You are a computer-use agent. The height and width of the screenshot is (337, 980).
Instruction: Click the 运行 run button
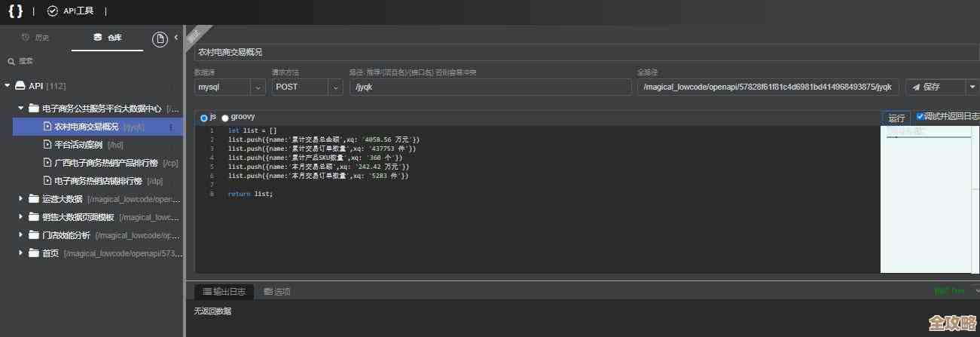coord(896,118)
